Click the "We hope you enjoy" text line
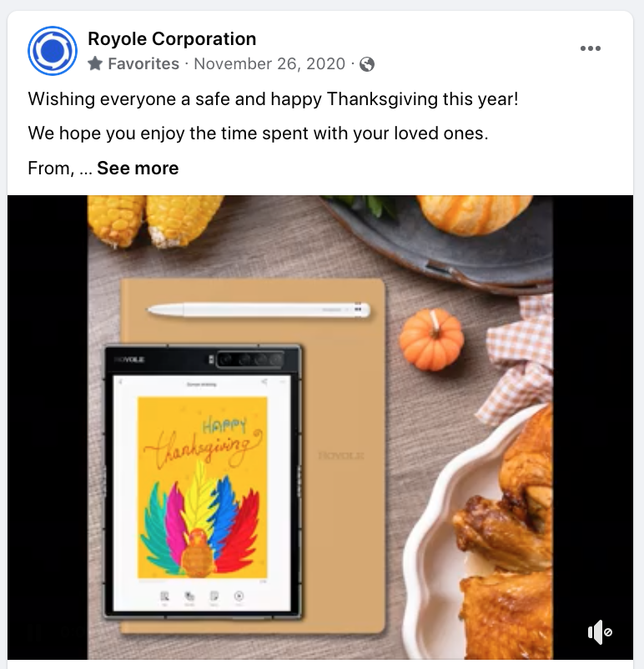644x669 pixels. click(x=259, y=133)
